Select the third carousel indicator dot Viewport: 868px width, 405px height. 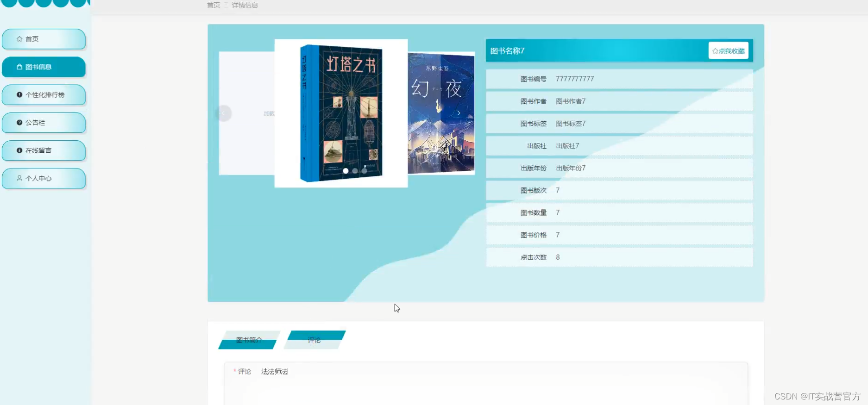364,171
